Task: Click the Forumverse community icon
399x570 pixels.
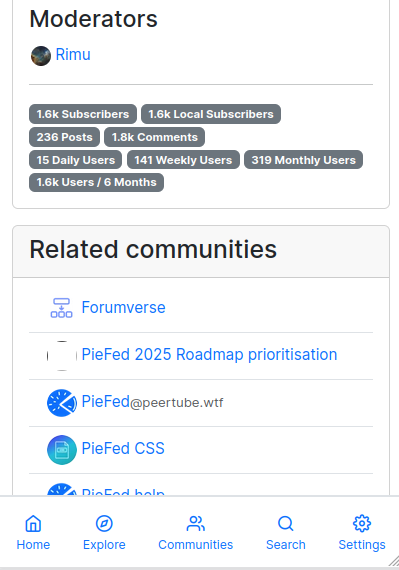Action: (61, 308)
